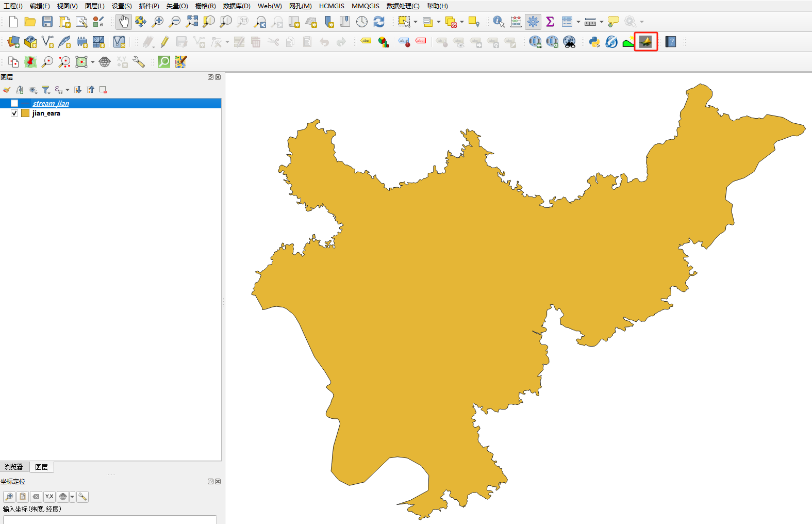Open Data Source Manager

tap(13, 42)
